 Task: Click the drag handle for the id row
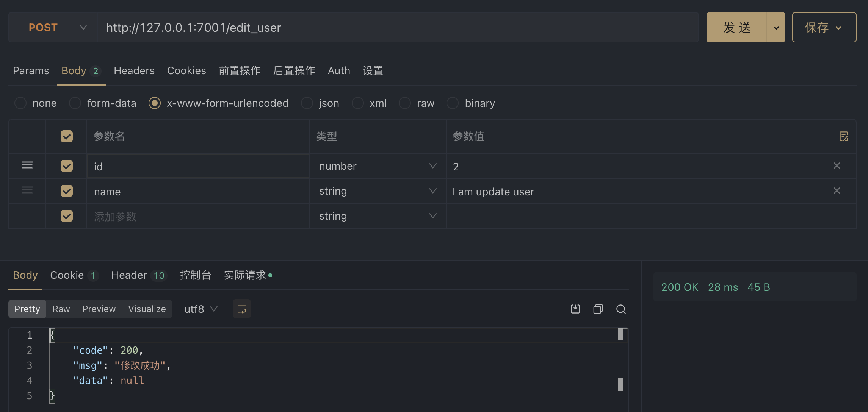point(27,165)
